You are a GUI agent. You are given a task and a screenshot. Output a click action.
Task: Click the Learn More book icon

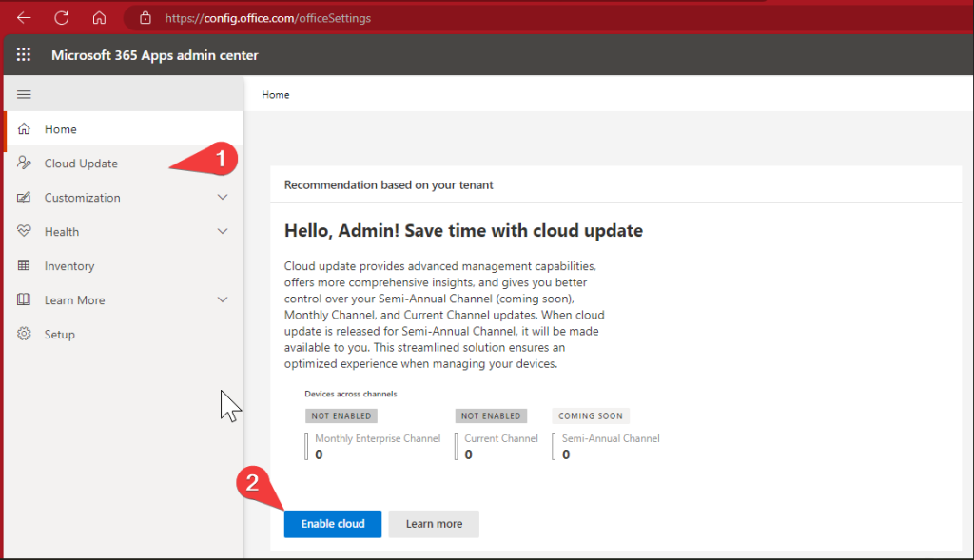pyautogui.click(x=24, y=299)
